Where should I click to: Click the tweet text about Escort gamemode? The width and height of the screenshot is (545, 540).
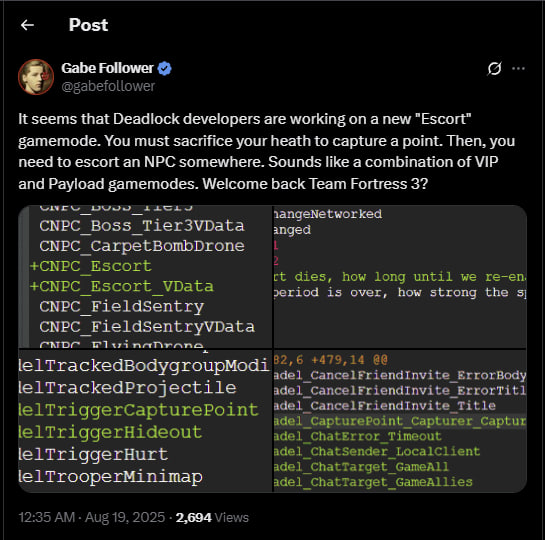267,151
